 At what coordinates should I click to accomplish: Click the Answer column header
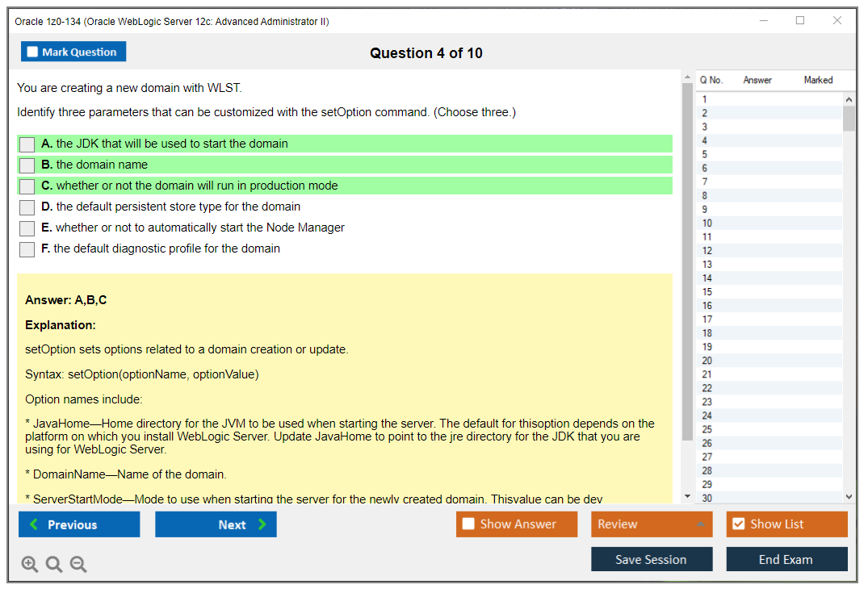point(757,80)
